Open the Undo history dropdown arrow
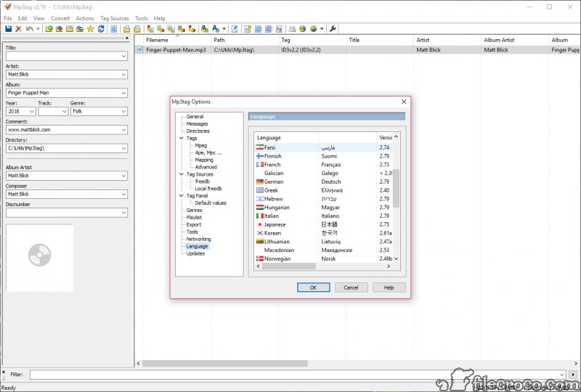581x392 pixels. [38, 29]
